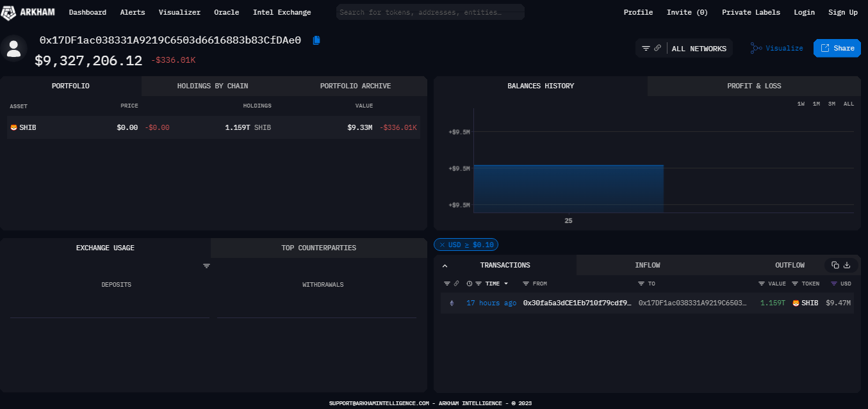
Task: Select the Transactions tab
Action: pos(505,265)
